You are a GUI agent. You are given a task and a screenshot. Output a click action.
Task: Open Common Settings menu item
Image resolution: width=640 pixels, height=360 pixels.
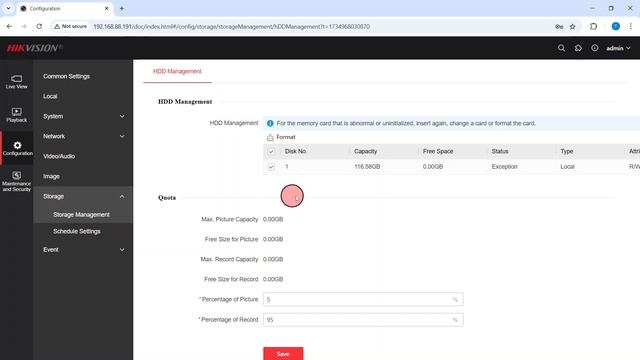(66, 76)
